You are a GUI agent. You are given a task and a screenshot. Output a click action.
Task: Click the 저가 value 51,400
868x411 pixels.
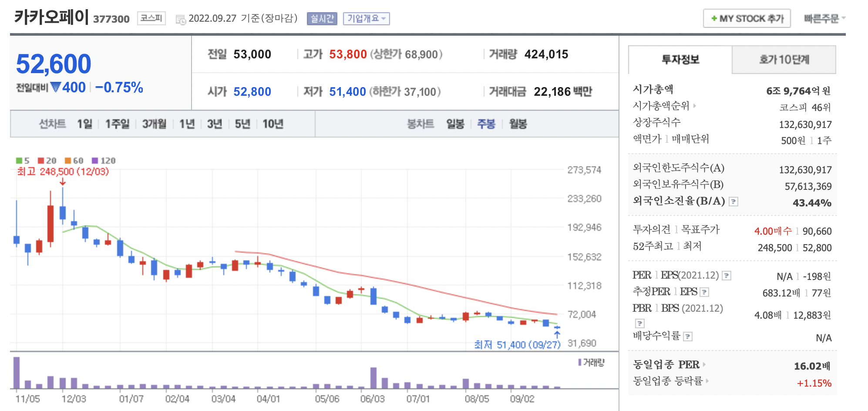(x=347, y=92)
